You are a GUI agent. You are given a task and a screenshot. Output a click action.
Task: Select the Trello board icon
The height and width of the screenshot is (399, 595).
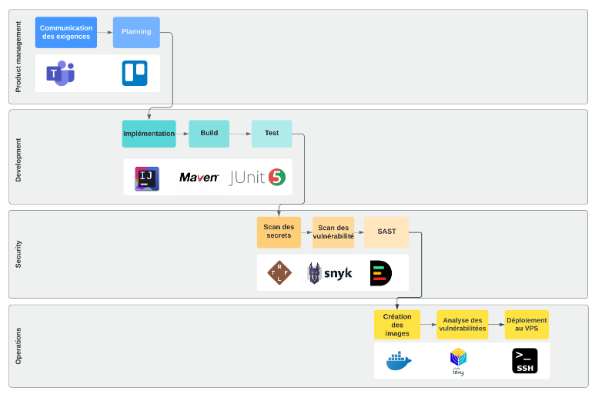[135, 73]
